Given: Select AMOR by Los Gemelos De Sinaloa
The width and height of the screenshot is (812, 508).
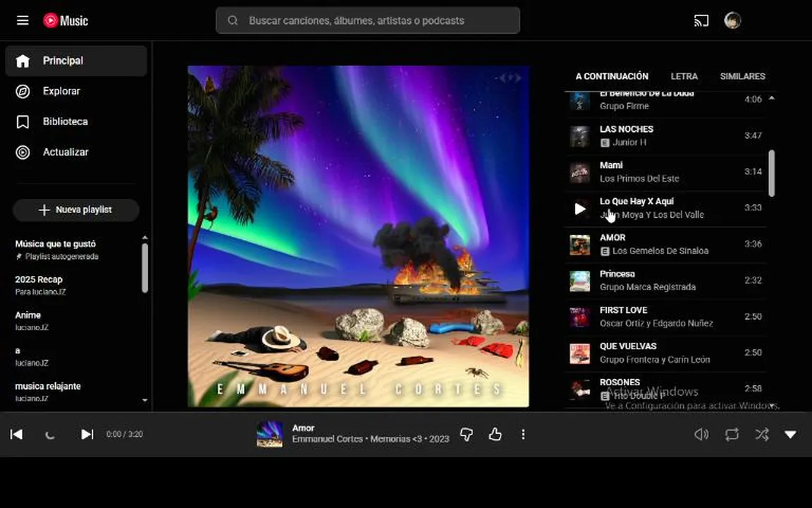Looking at the screenshot, I should pos(666,244).
